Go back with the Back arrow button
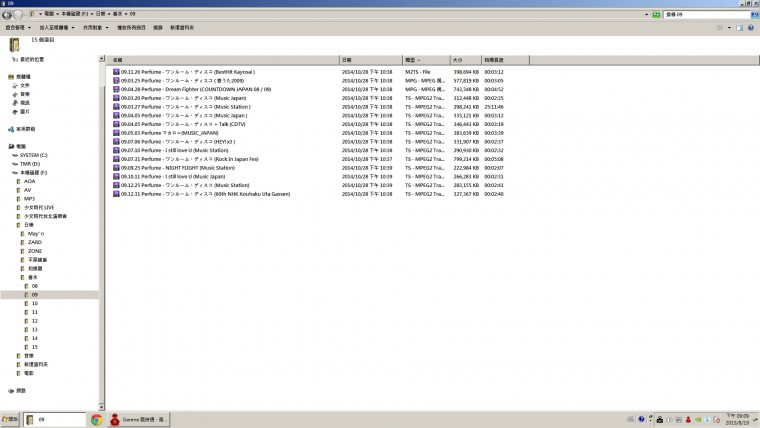The height and width of the screenshot is (428, 760). coord(7,15)
